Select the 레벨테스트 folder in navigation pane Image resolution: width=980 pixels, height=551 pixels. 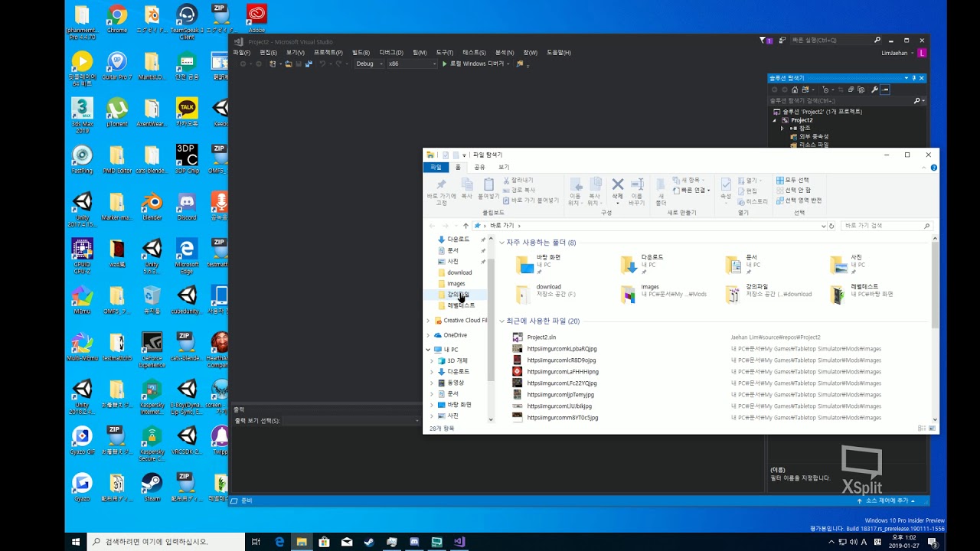[x=460, y=305]
